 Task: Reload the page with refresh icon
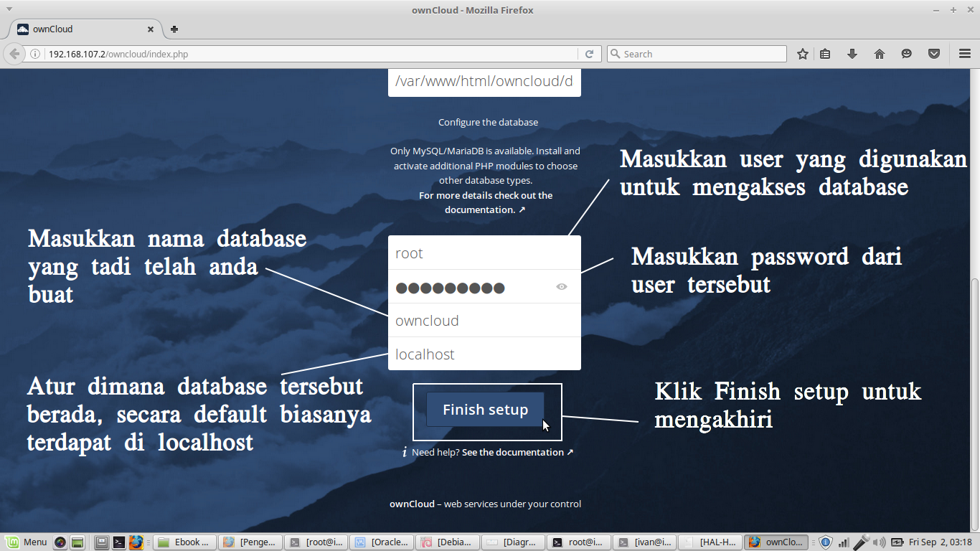[x=589, y=54]
